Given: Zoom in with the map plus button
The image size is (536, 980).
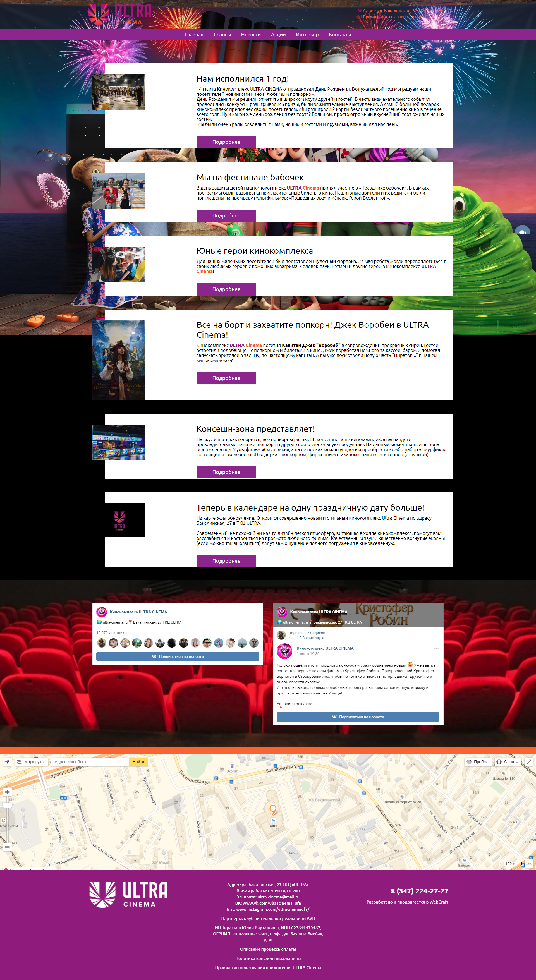Looking at the screenshot, I should [7, 792].
